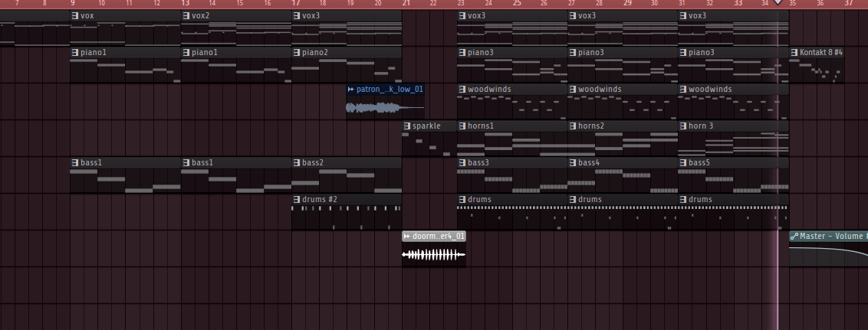The height and width of the screenshot is (330, 868).
Task: Select the piano3 clip title starting at bar 23
Action: [x=481, y=53]
